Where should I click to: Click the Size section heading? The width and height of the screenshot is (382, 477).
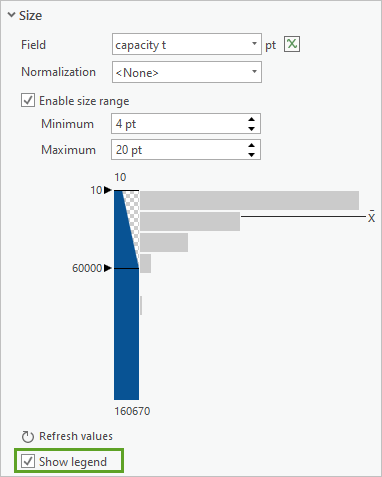pos(30,16)
